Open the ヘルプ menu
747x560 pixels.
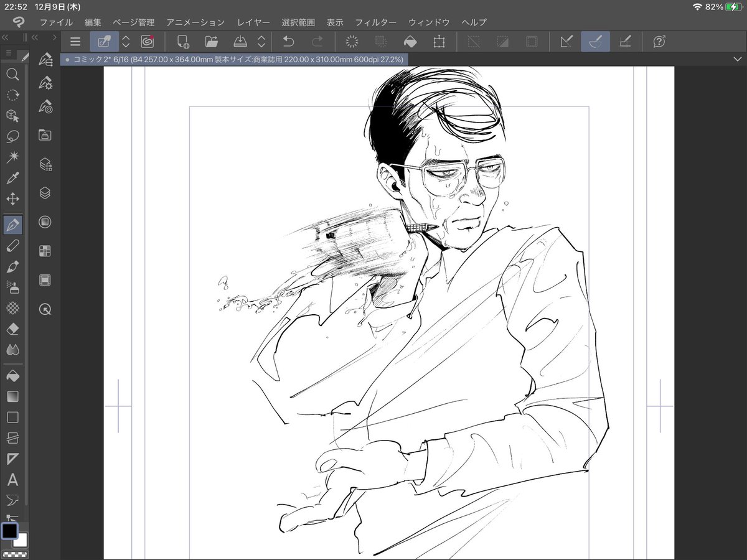click(x=474, y=22)
